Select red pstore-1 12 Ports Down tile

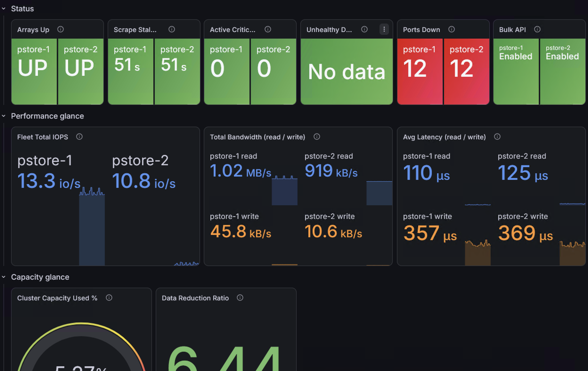420,72
